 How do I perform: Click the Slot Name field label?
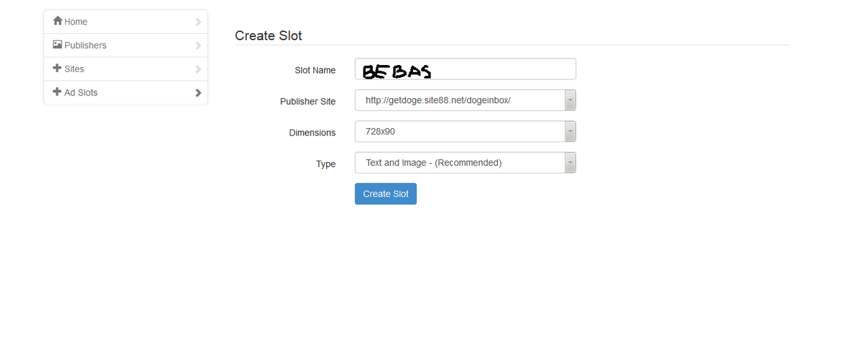(315, 70)
